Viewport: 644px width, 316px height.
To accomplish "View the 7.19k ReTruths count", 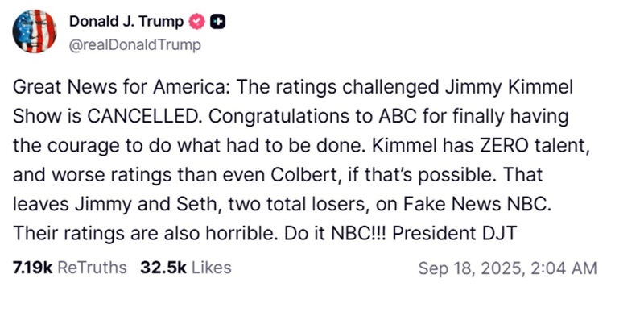I will 32,268.
